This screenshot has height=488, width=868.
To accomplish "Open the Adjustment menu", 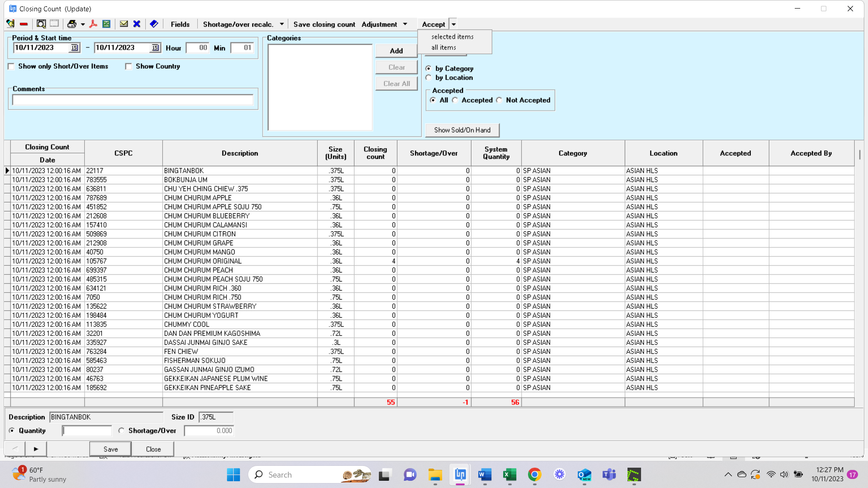I will point(379,24).
